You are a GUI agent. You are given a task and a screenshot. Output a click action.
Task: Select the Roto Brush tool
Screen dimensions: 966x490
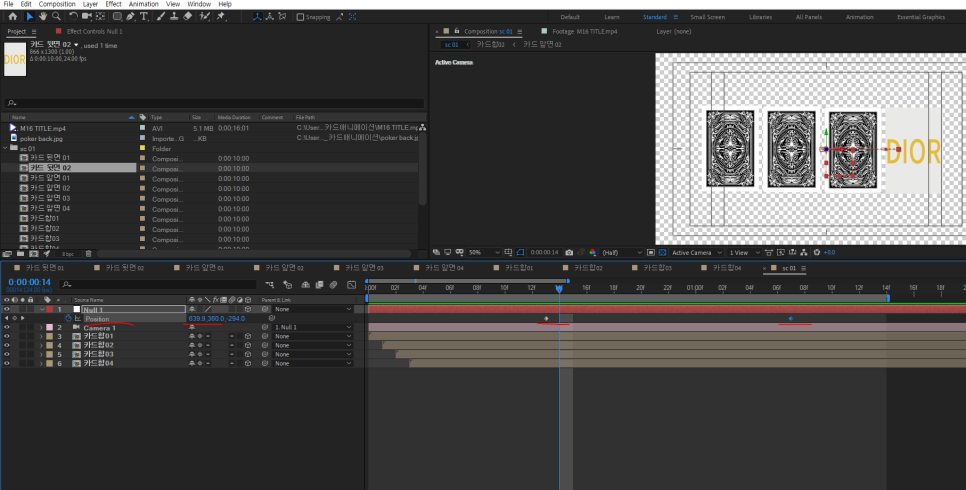(205, 17)
